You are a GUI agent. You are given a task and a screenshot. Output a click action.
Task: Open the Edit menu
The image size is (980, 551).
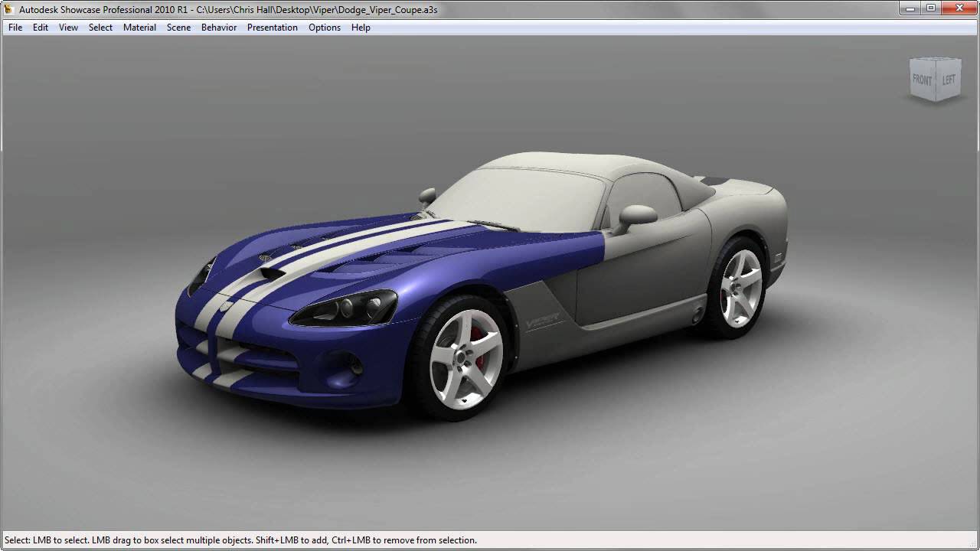41,27
